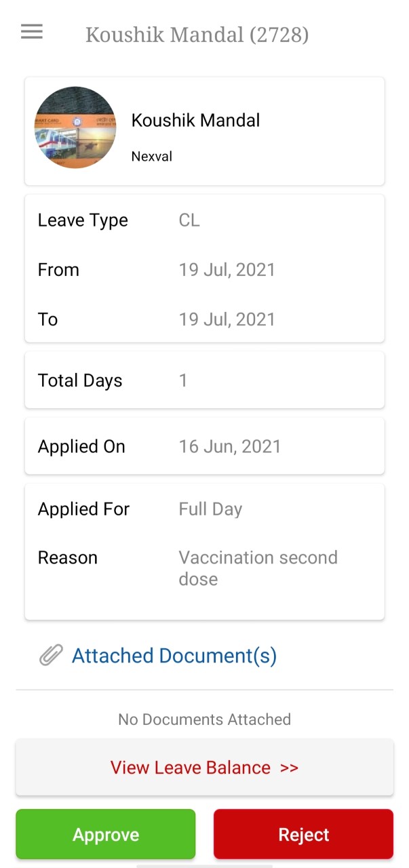Screen dimensions: 409x868
Task: Tap the Applied On date 16 Jun, 2021
Action: 229,446
